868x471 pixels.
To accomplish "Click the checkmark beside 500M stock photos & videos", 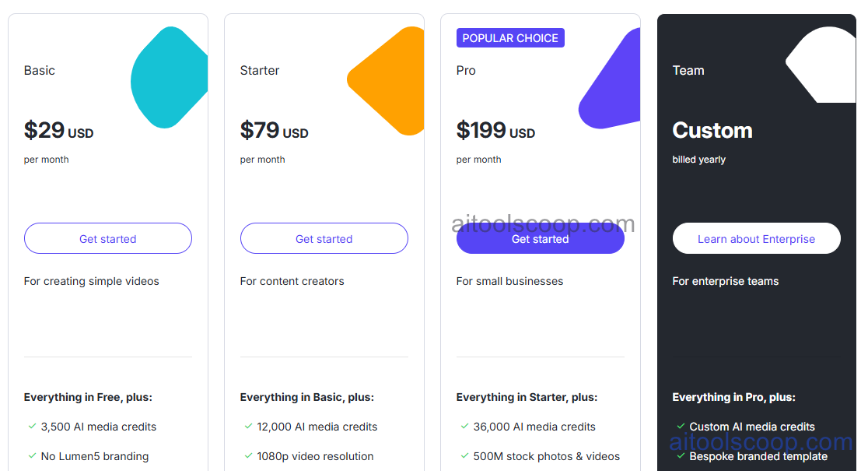I will point(466,456).
